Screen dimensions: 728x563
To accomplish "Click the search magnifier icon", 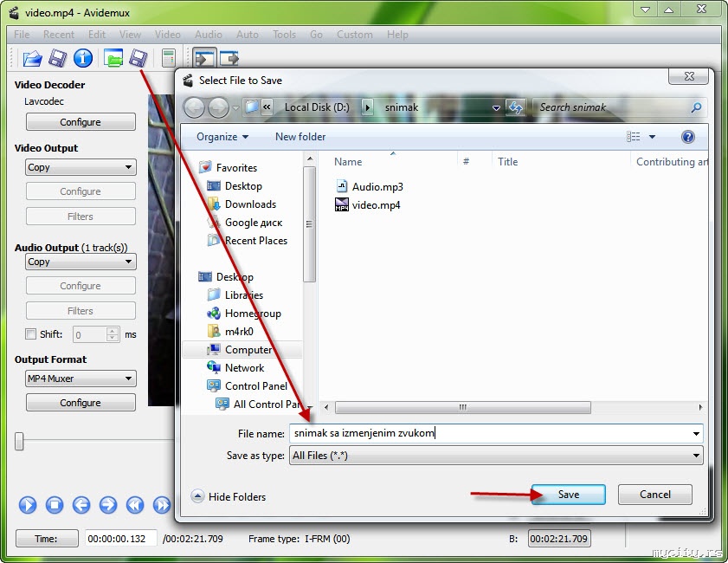I will pyautogui.click(x=696, y=107).
